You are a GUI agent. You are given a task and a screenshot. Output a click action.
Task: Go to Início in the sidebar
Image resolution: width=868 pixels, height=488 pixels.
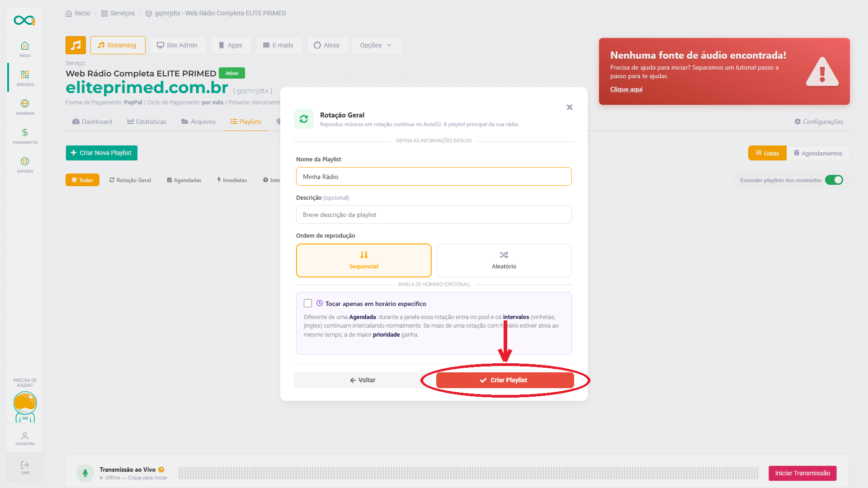[25, 49]
